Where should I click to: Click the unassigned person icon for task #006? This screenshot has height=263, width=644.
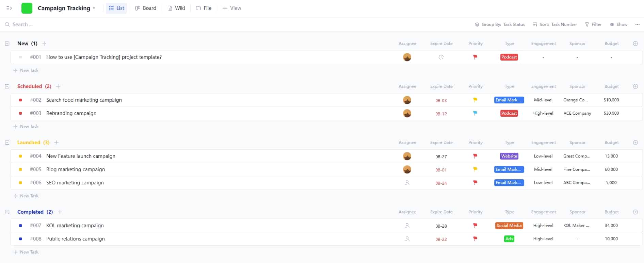(407, 183)
